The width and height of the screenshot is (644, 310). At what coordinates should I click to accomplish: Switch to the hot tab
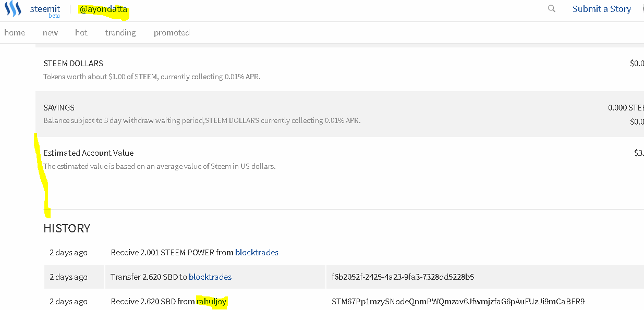[x=81, y=32]
